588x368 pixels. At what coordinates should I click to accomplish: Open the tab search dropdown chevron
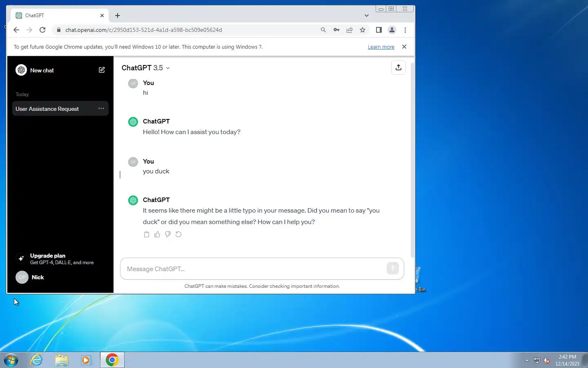coord(367,16)
